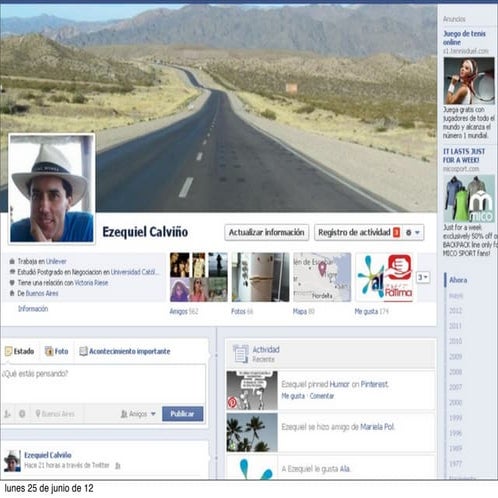Click Me gusta under the Pinterest activity
This screenshot has width=498, height=498.
[293, 396]
